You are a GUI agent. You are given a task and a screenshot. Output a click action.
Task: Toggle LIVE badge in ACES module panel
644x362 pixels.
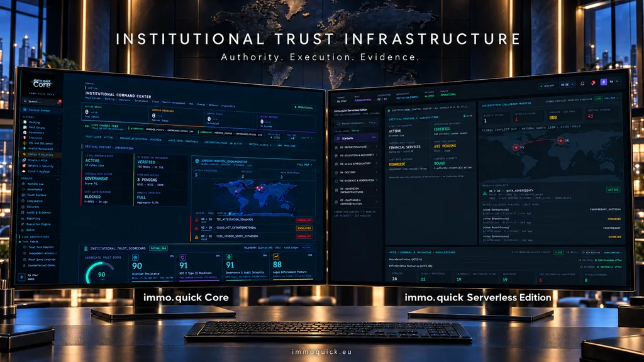coord(558,253)
